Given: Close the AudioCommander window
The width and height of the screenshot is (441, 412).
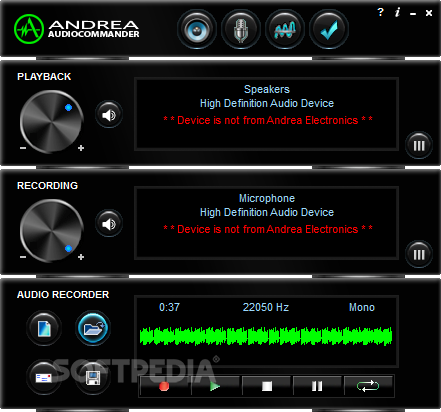Looking at the screenshot, I should click(429, 13).
